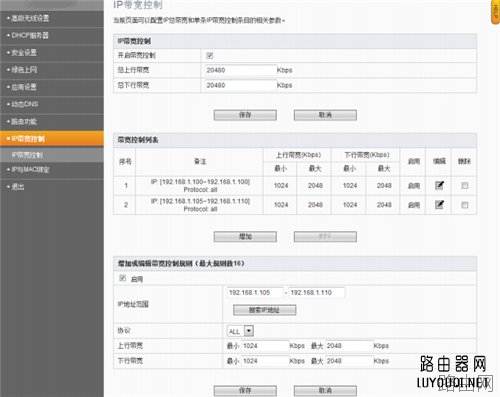Save the total bandwidth settings with 保存
500x397 pixels.
click(245, 115)
